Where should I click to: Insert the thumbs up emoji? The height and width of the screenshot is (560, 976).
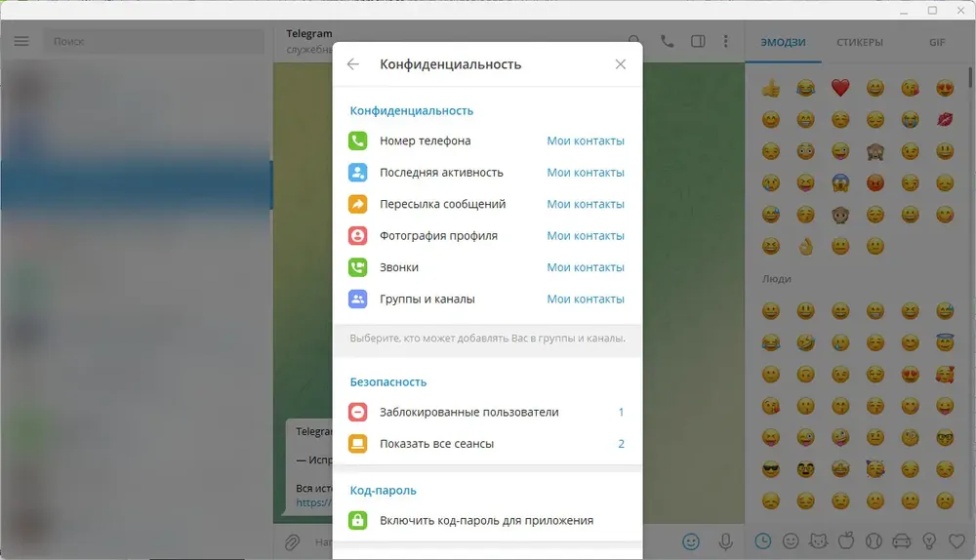[771, 89]
